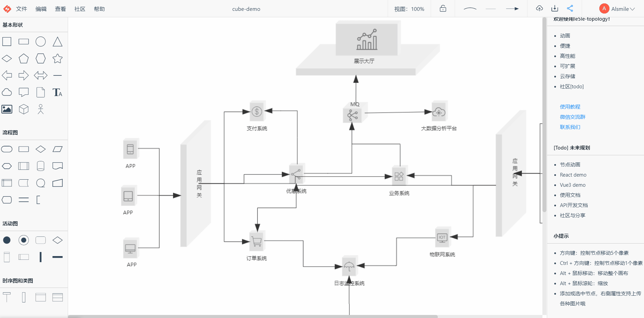Click the topology logo icon
Screen dimensions: 644x318
click(x=7, y=9)
